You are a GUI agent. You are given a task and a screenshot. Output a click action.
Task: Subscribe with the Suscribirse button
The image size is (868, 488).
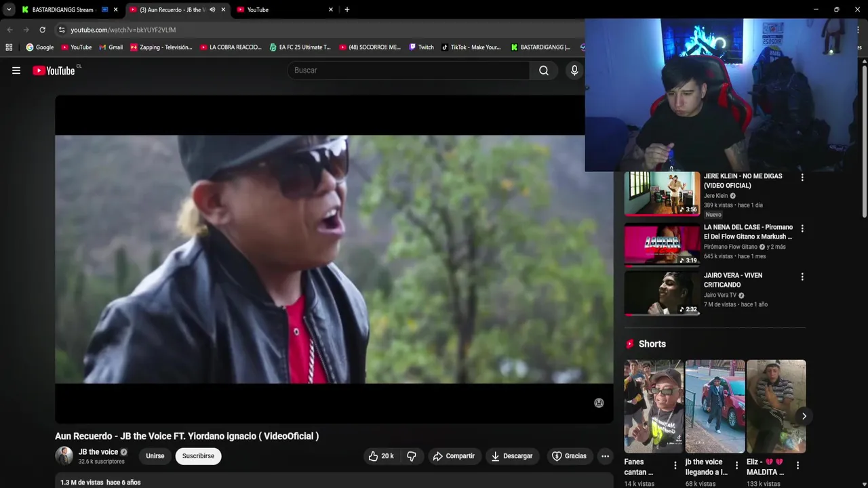198,456
